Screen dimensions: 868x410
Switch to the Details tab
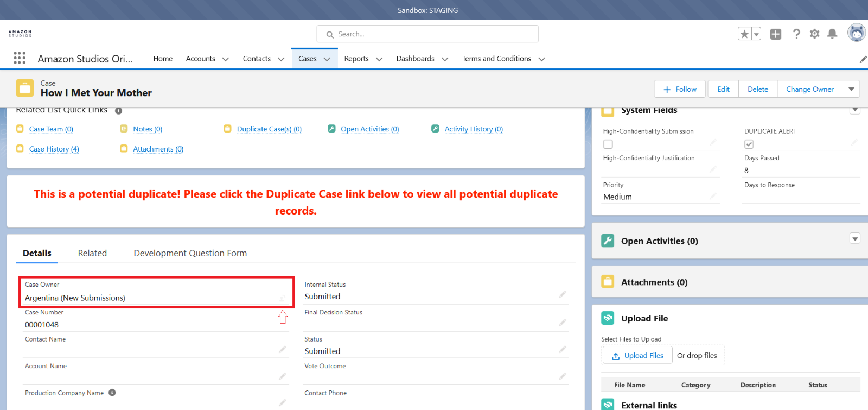coord(37,253)
